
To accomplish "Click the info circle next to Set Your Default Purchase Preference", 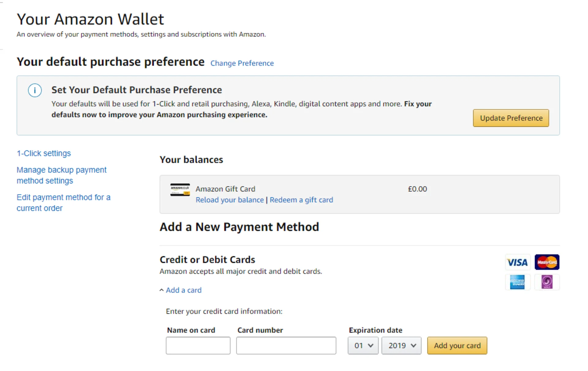I will 35,90.
